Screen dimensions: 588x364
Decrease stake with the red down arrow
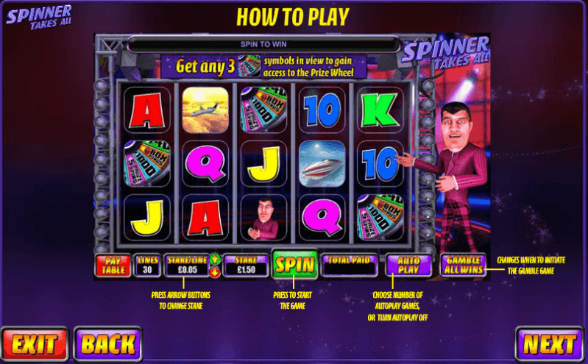tap(215, 272)
